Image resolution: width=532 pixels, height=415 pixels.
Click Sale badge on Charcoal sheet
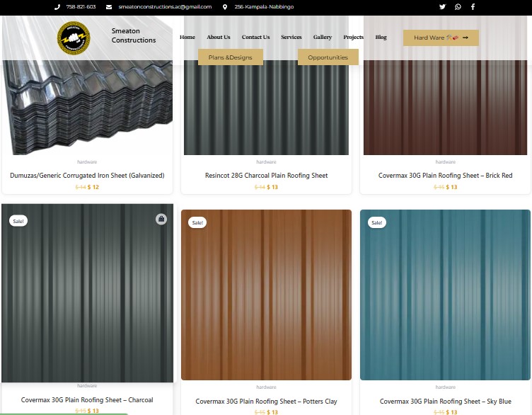click(x=18, y=221)
